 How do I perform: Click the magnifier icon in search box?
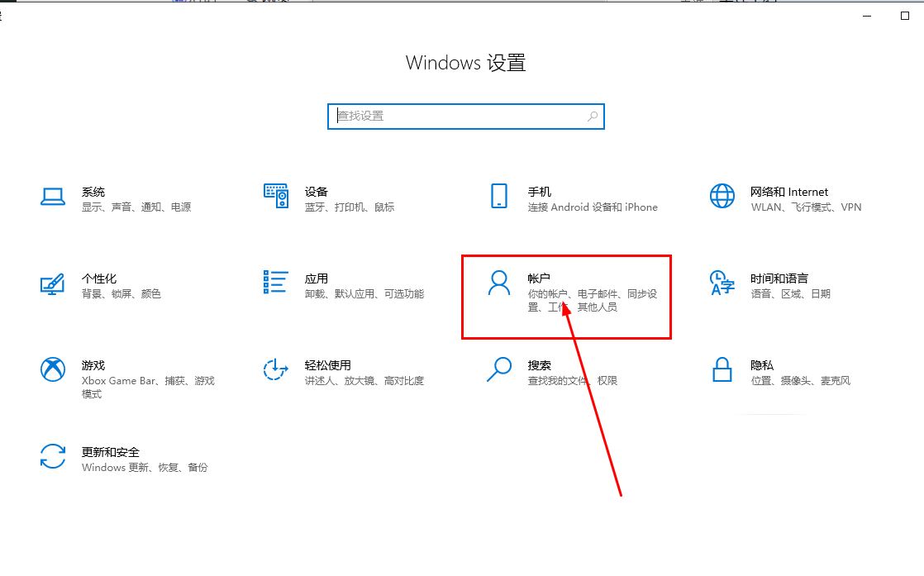pyautogui.click(x=592, y=117)
